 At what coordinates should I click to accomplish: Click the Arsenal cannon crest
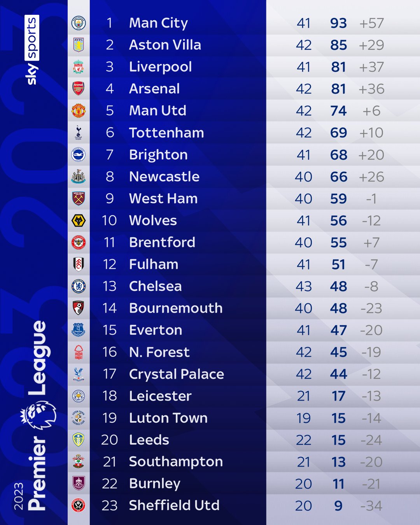coord(79,89)
